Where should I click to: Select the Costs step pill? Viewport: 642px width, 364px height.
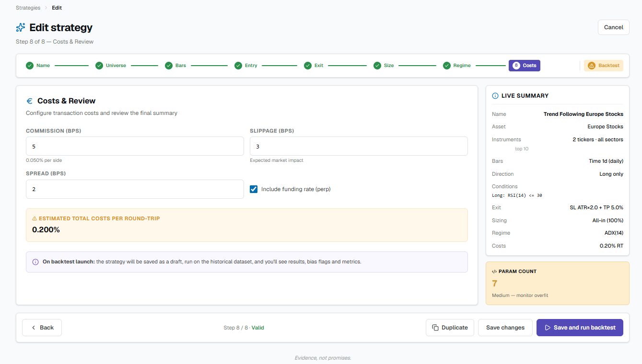coord(525,66)
